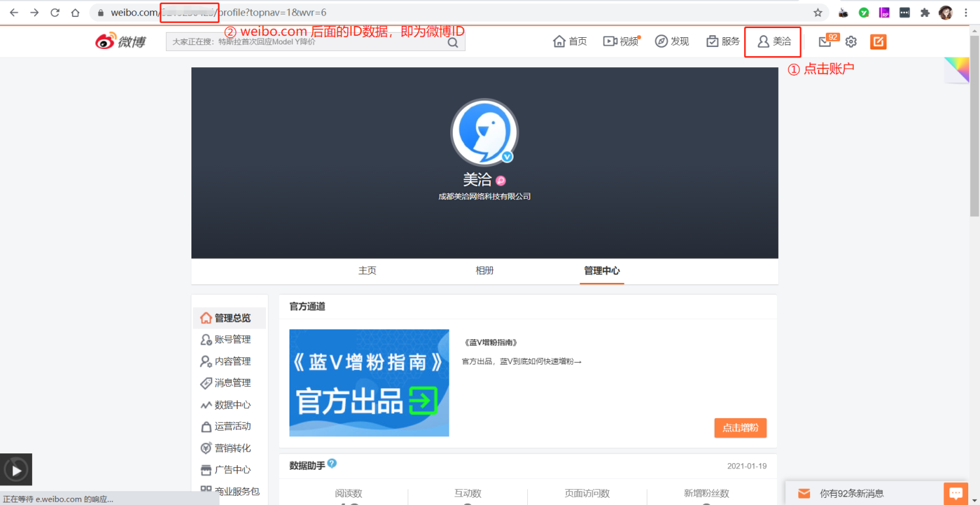Compose a new Weibo post
980x505 pixels.
(878, 42)
